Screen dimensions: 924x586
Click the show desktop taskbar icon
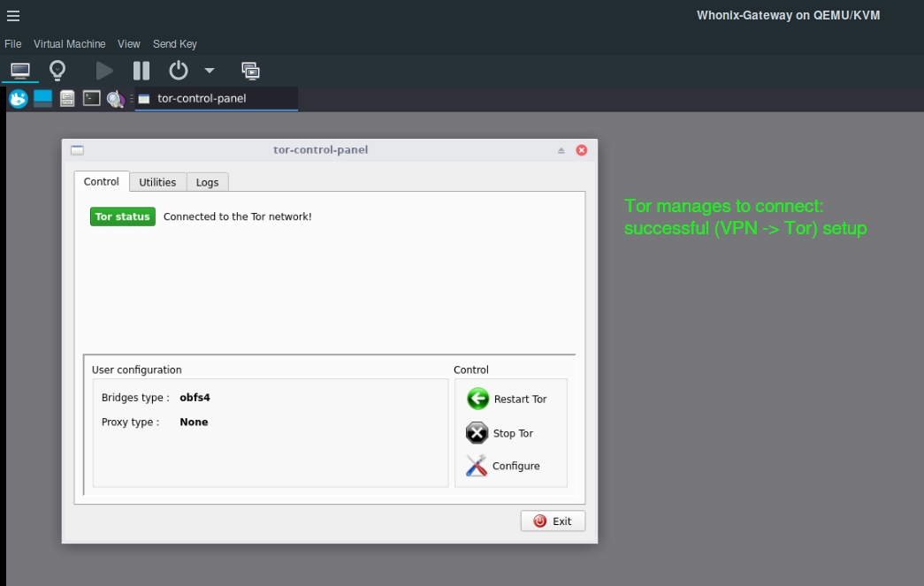click(43, 99)
